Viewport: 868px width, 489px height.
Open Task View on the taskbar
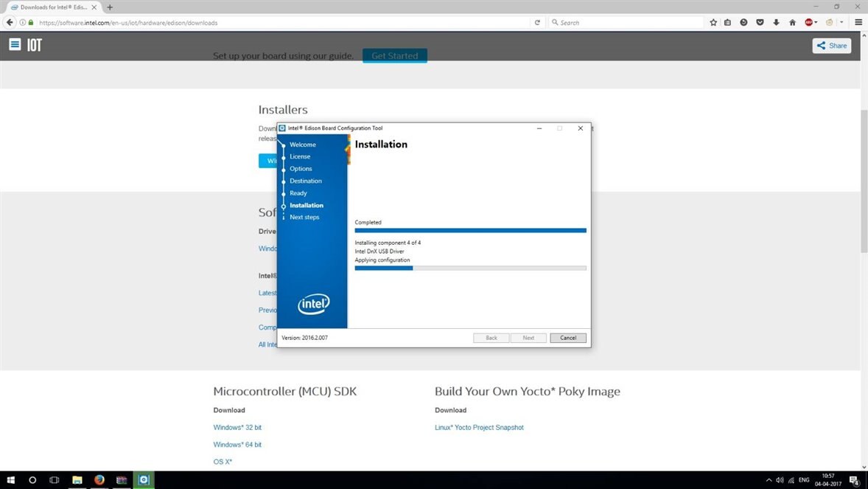(x=55, y=480)
